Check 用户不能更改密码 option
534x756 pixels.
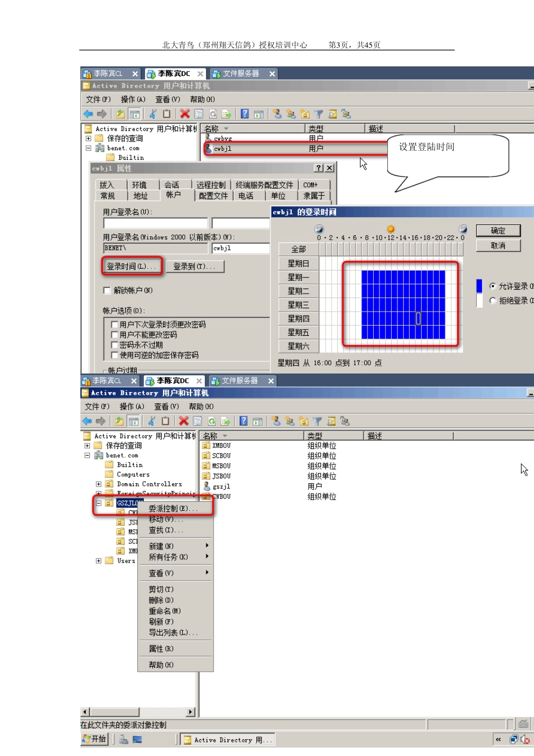point(115,335)
